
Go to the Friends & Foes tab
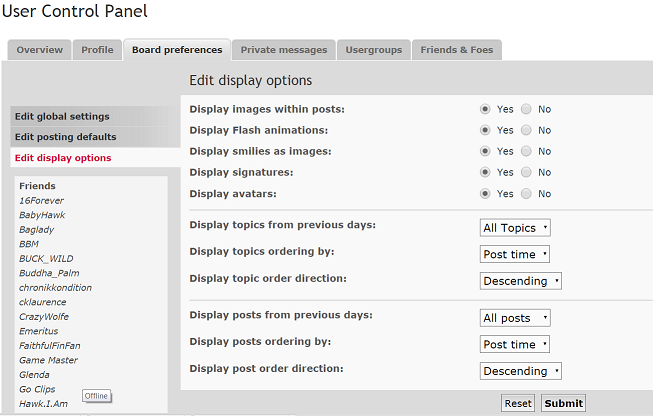456,50
